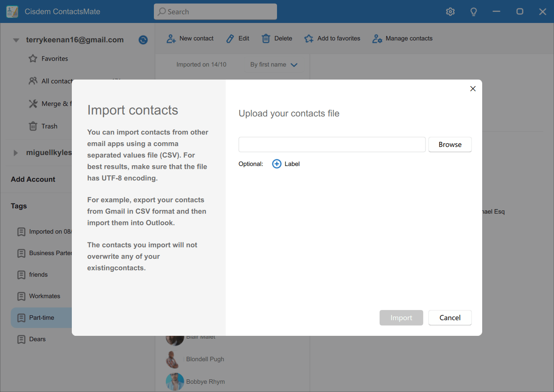Viewport: 554px width, 392px height.
Task: Click the Delete trash icon in toolbar
Action: coord(266,39)
